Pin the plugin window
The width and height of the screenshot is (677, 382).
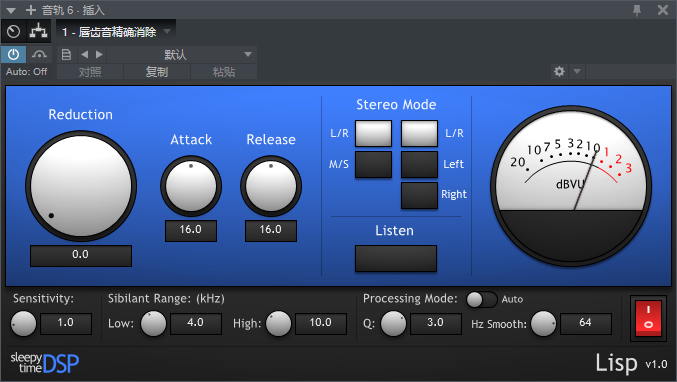637,10
